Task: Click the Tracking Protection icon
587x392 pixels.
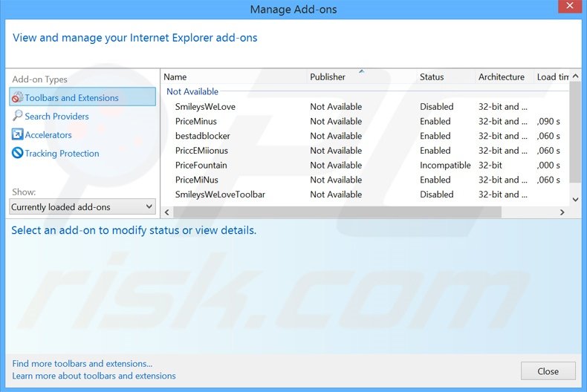Action: click(x=18, y=154)
